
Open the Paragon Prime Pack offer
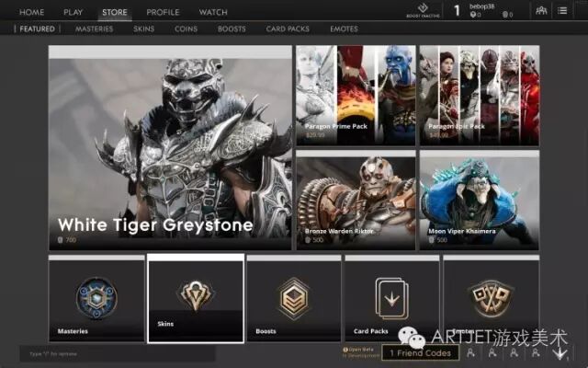[356, 96]
